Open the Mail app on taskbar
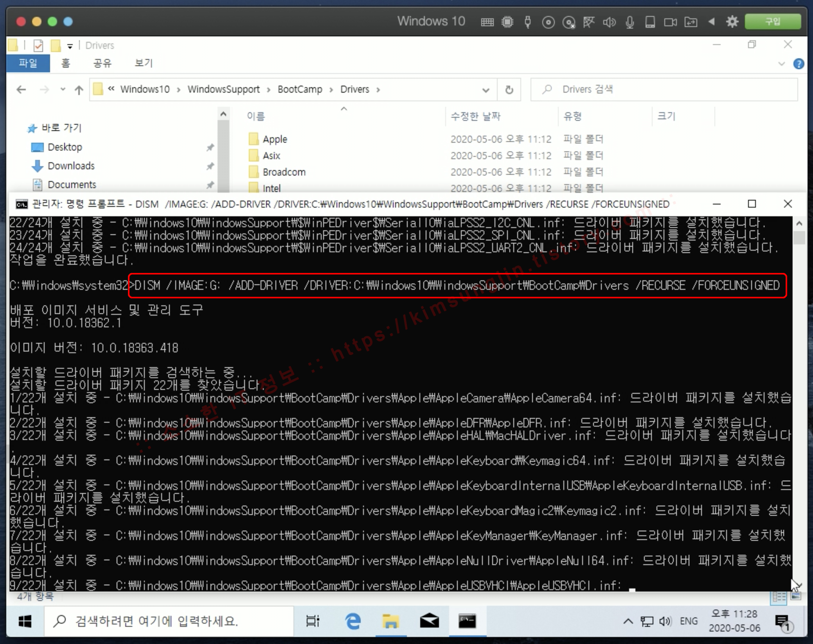 pos(429,621)
